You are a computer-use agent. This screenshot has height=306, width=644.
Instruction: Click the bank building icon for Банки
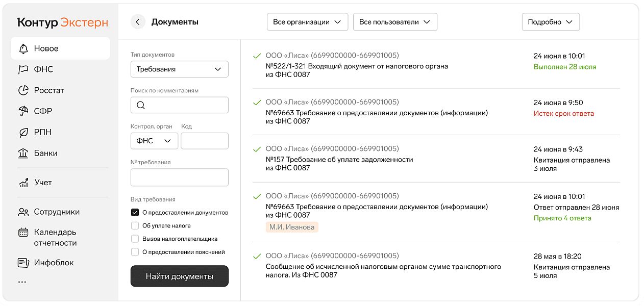tap(23, 153)
